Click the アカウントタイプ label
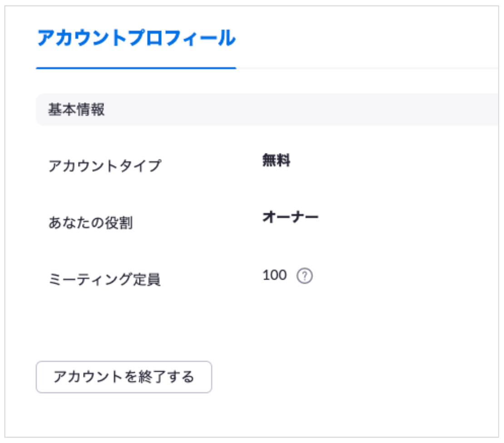 104,166
